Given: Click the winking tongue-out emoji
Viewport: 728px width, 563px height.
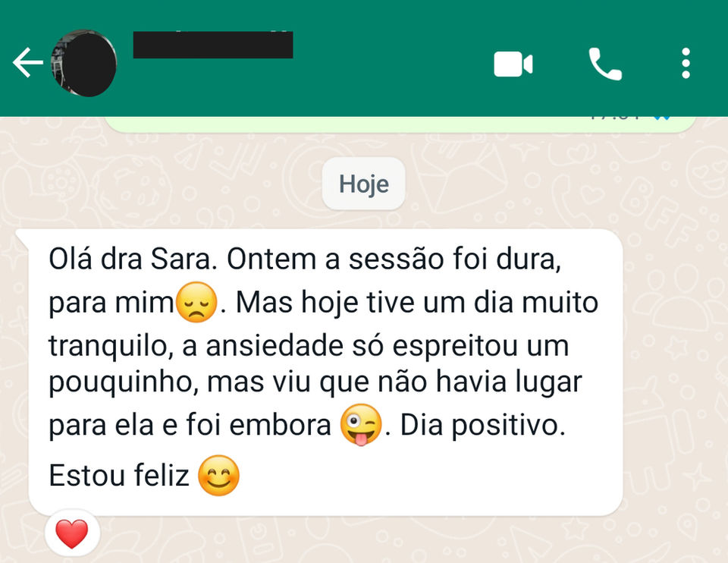Looking at the screenshot, I should (x=361, y=425).
